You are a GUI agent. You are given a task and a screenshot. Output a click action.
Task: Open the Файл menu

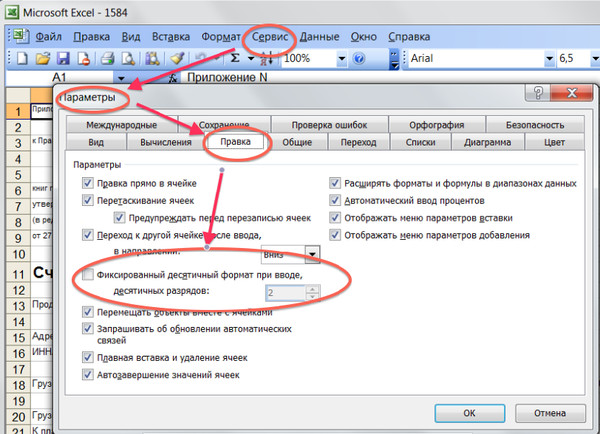[x=49, y=37]
